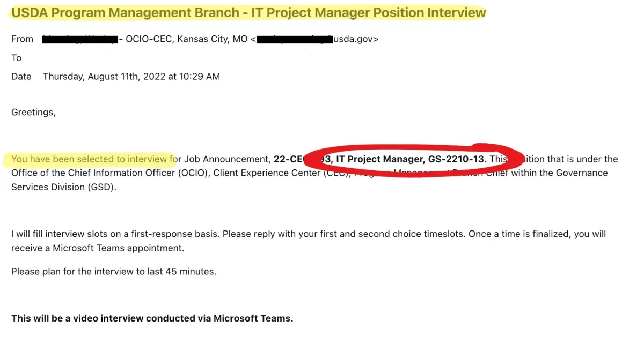The image size is (644, 358).
Task: Click the From field label
Action: coord(22,39)
